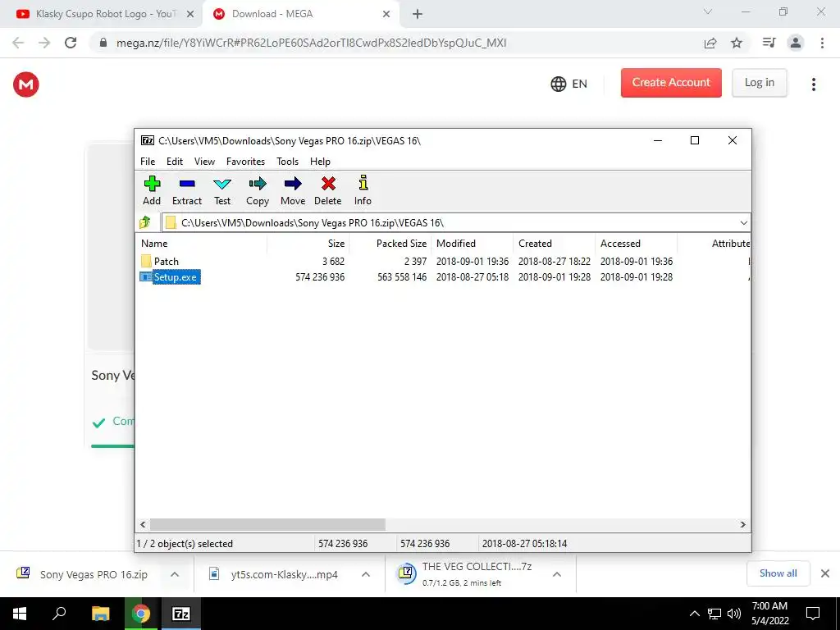Open the MEGA language selector EN

(569, 84)
